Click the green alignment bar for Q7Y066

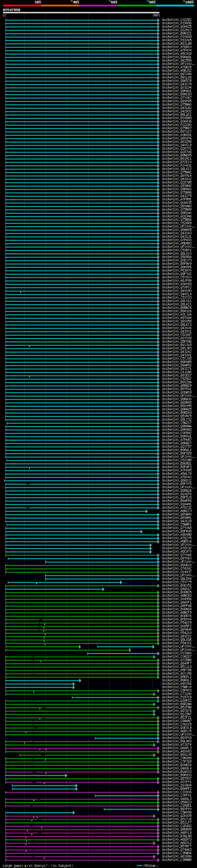[x=82, y=555]
